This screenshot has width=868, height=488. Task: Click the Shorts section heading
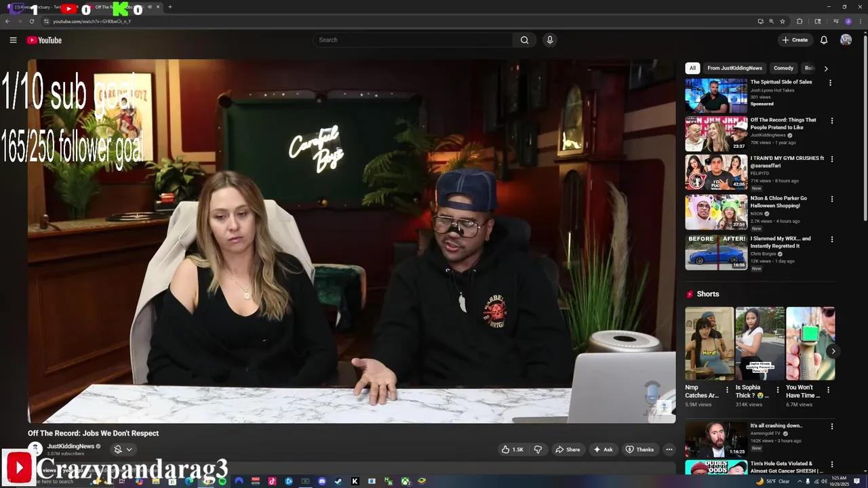[707, 294]
